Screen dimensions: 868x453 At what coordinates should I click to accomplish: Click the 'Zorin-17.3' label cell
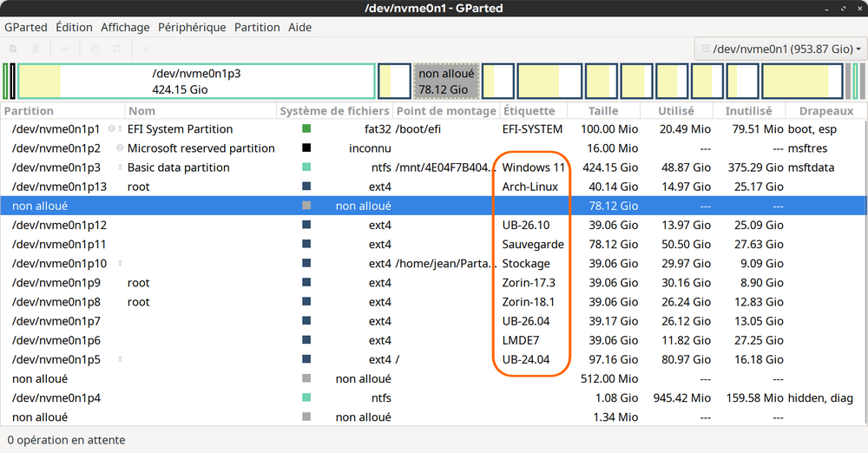point(529,282)
